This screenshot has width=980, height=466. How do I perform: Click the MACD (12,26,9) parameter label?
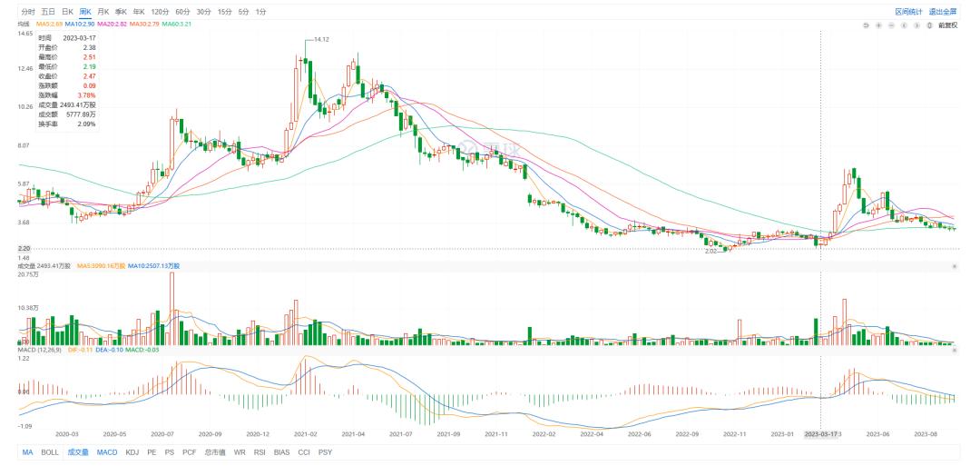(39, 350)
